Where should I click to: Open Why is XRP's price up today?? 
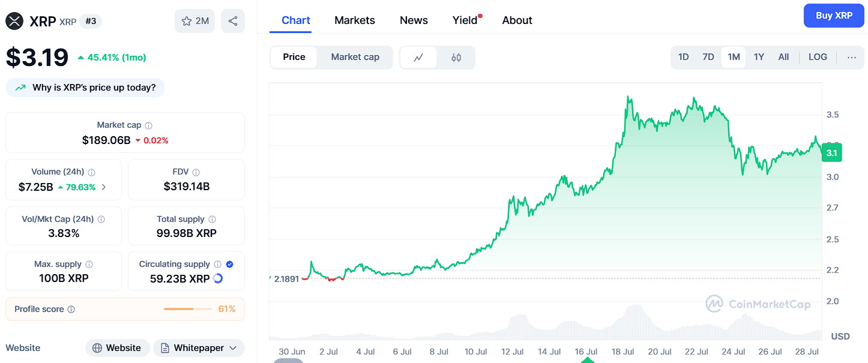85,88
